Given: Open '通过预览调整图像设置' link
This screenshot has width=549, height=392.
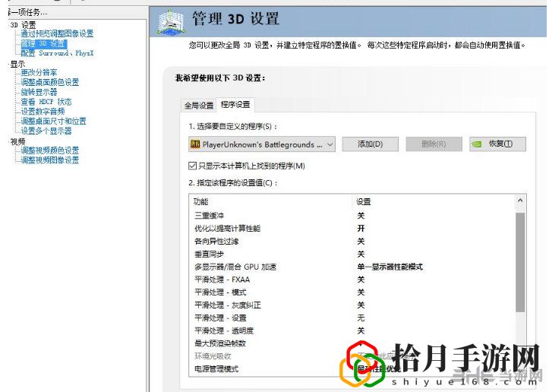Looking at the screenshot, I should [57, 33].
